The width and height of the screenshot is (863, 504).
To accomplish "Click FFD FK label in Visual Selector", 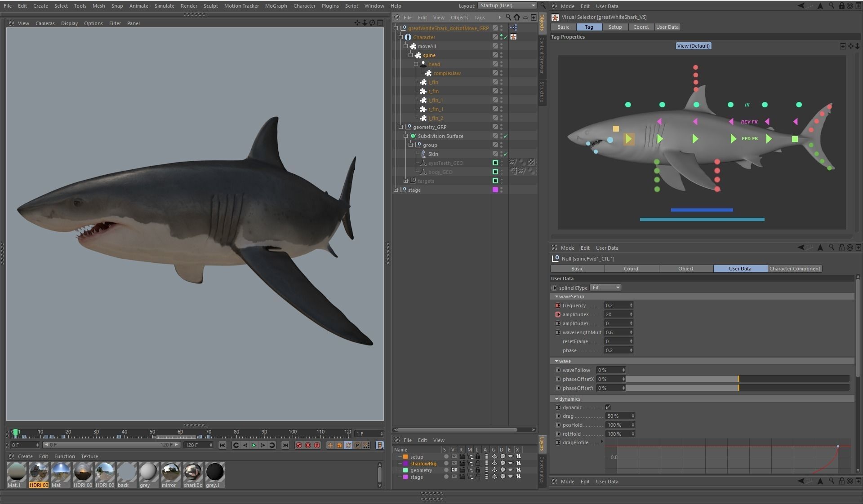I will tap(750, 138).
